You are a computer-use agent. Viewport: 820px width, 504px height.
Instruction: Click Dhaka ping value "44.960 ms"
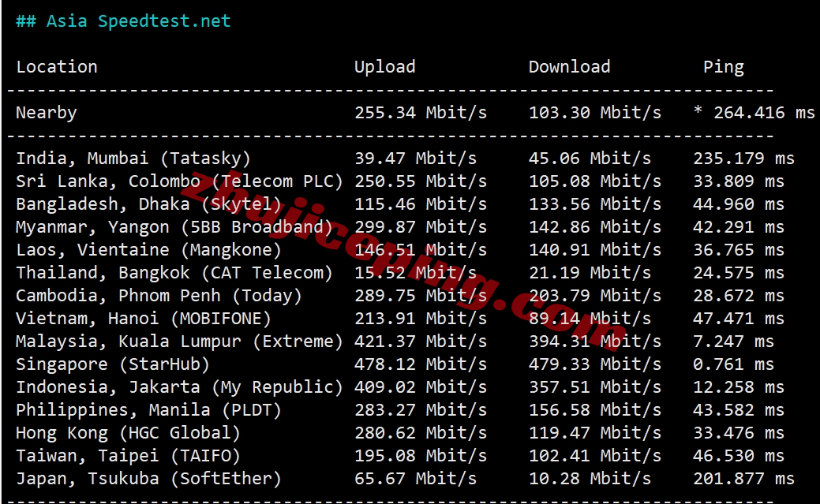tap(739, 204)
